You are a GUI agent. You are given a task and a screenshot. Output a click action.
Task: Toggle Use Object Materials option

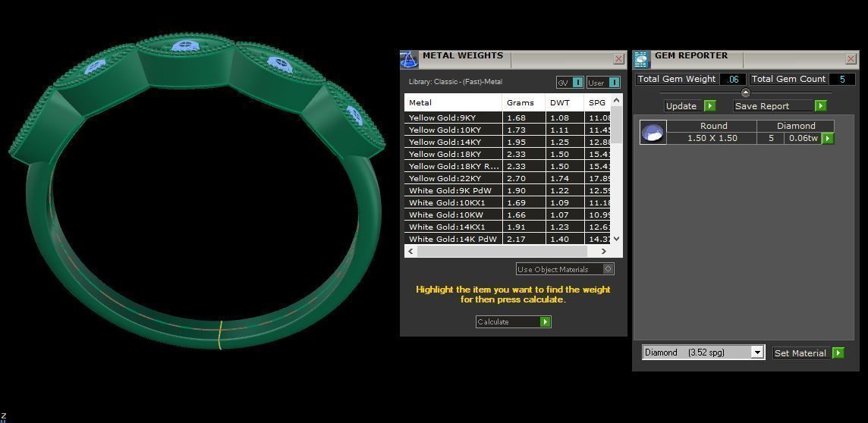565,269
